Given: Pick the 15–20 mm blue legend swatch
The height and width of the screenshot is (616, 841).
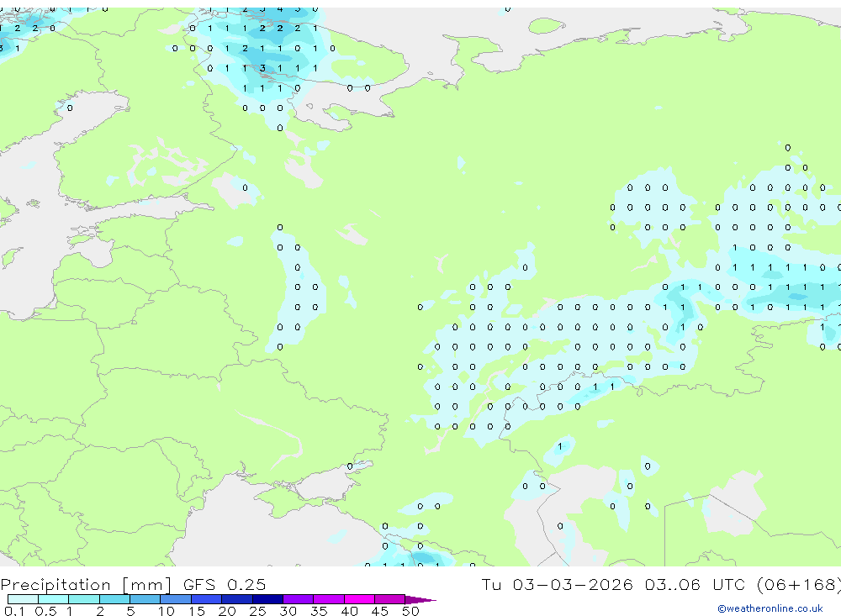Looking at the screenshot, I should click(207, 599).
